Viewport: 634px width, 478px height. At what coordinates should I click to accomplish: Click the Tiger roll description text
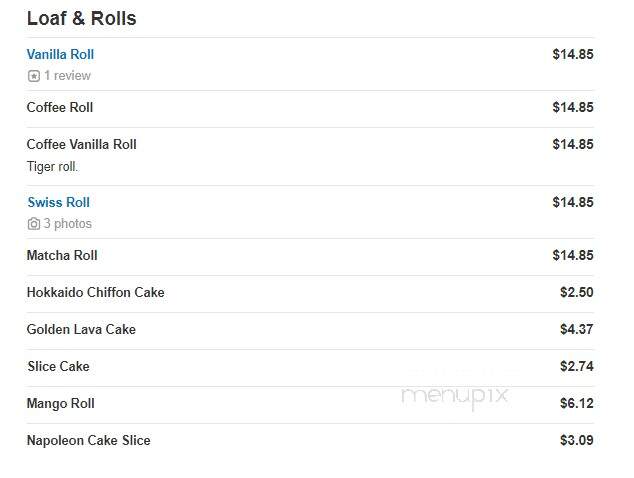(x=52, y=167)
